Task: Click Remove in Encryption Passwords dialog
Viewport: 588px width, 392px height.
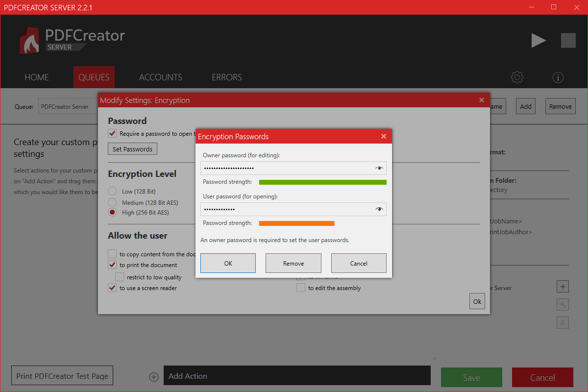Action: [294, 263]
